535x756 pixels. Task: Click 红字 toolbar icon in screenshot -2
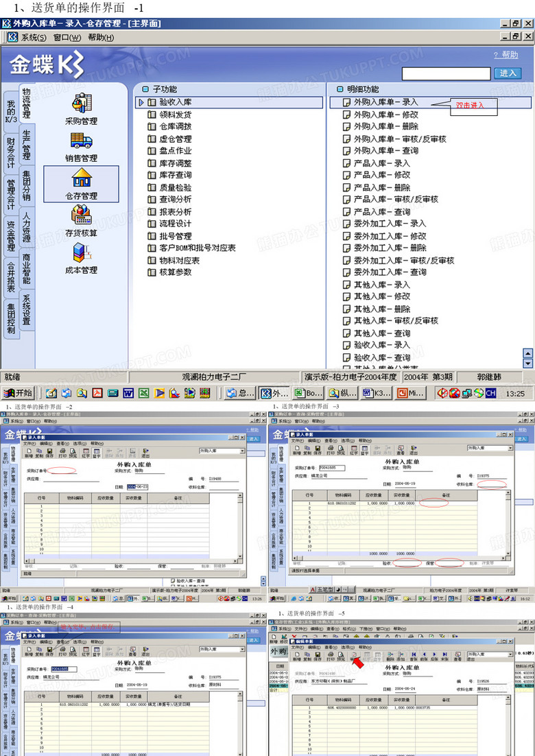click(86, 452)
